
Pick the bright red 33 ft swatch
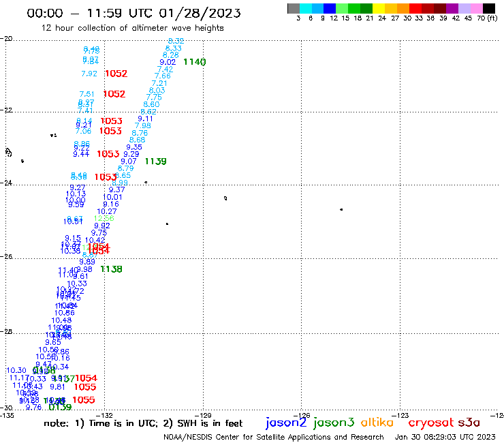tap(415, 8)
